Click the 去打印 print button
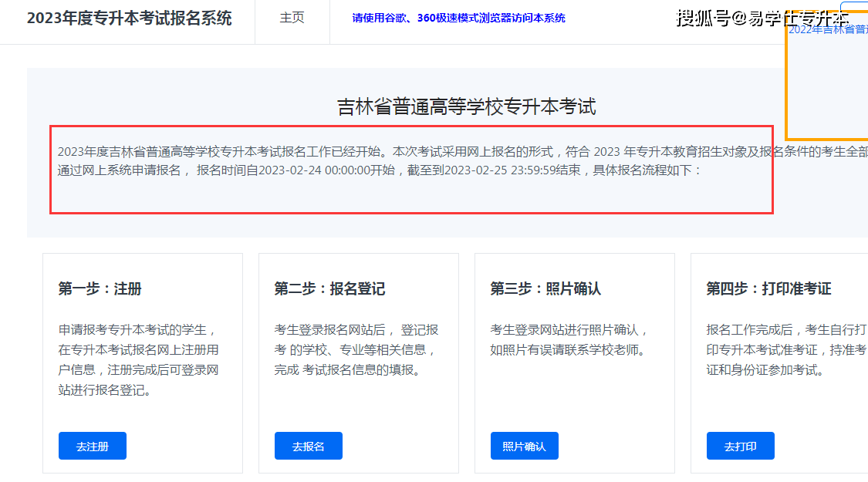 coord(740,445)
